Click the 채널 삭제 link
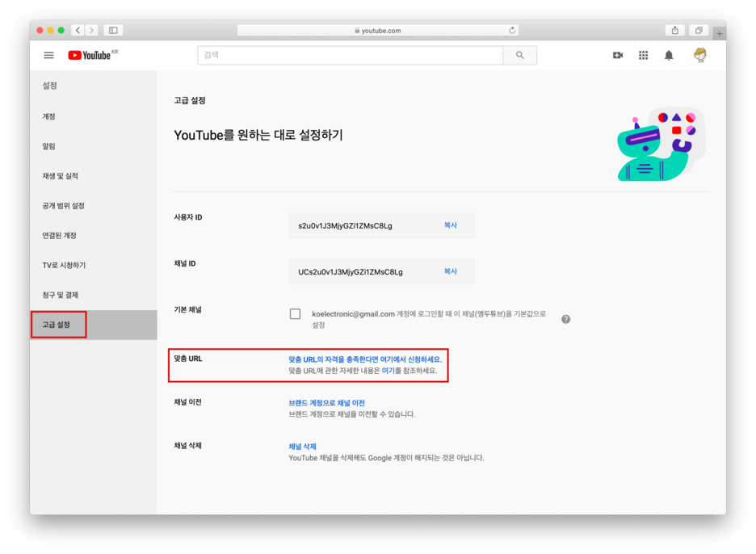Viewport: 756px width, 554px height. pyautogui.click(x=302, y=447)
